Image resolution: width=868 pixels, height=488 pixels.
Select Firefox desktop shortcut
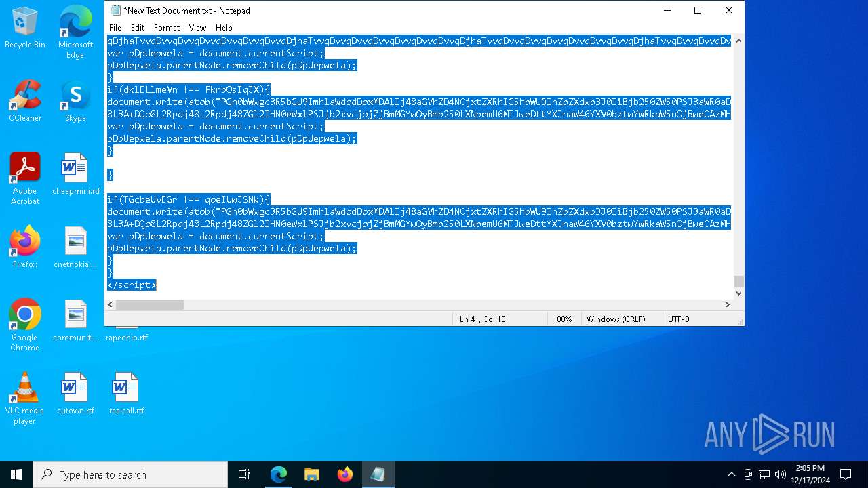click(x=25, y=247)
